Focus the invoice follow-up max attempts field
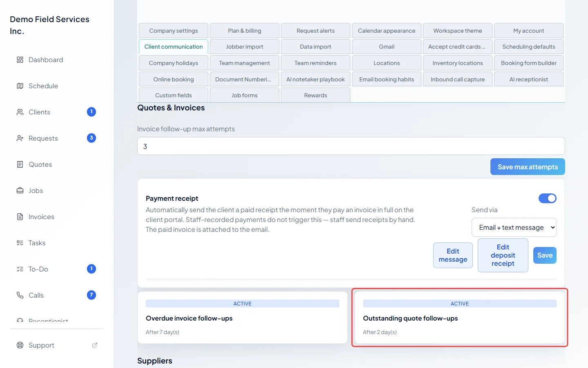The width and height of the screenshot is (588, 368). (x=351, y=146)
